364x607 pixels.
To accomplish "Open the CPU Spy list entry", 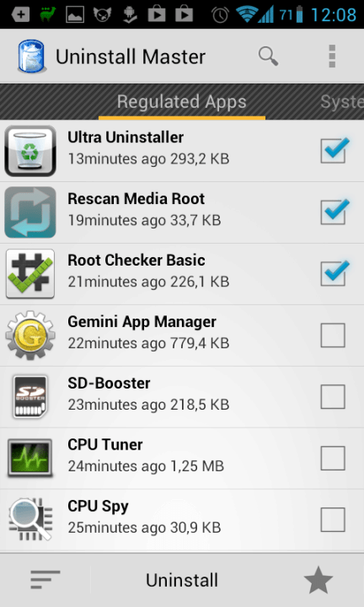I will tap(182, 519).
